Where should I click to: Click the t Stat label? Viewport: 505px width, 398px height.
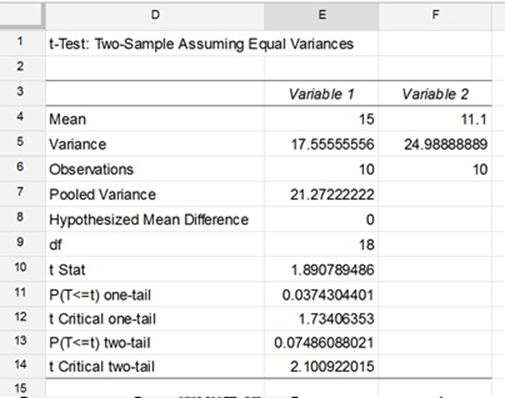[x=155, y=269]
